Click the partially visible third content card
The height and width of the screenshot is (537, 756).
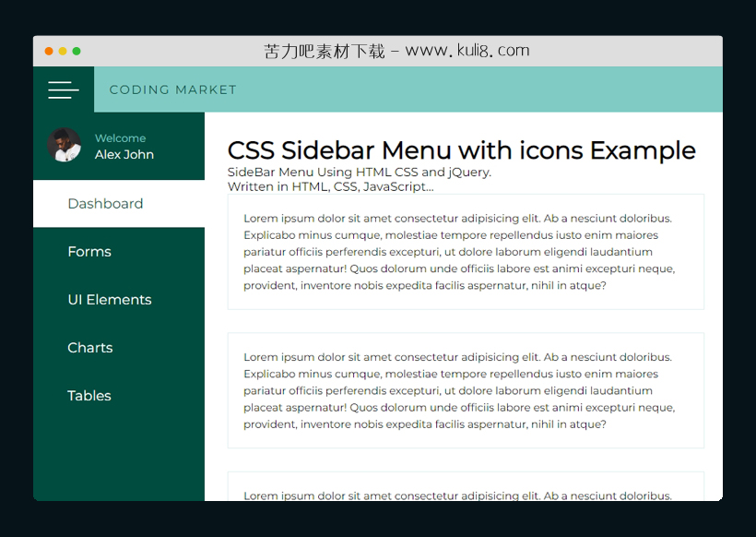point(466,489)
